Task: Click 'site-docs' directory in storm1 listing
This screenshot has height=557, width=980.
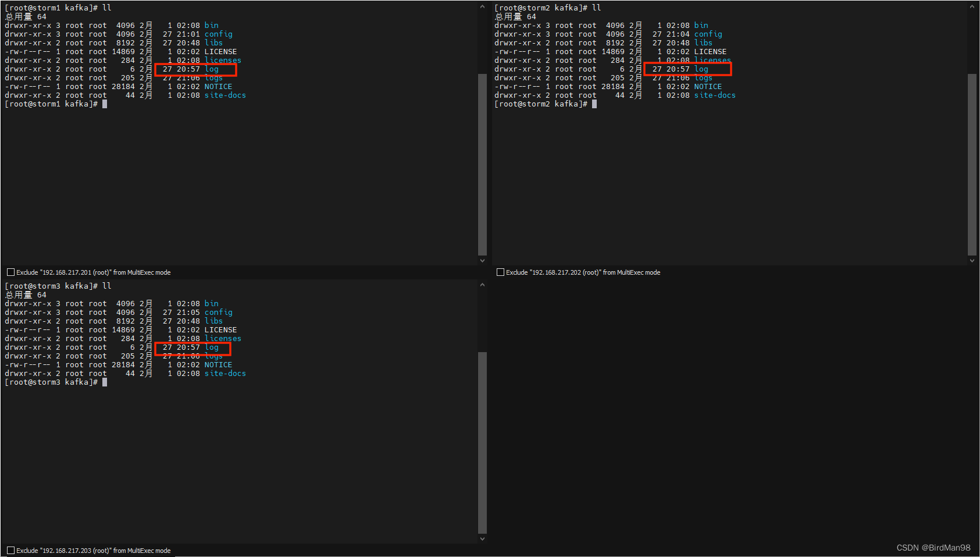Action: pyautogui.click(x=226, y=95)
